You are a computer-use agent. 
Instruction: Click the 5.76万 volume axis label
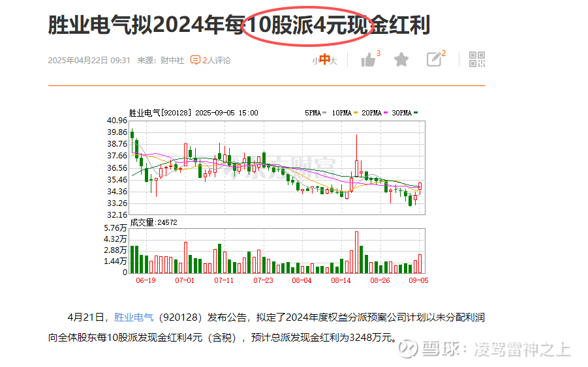[115, 228]
